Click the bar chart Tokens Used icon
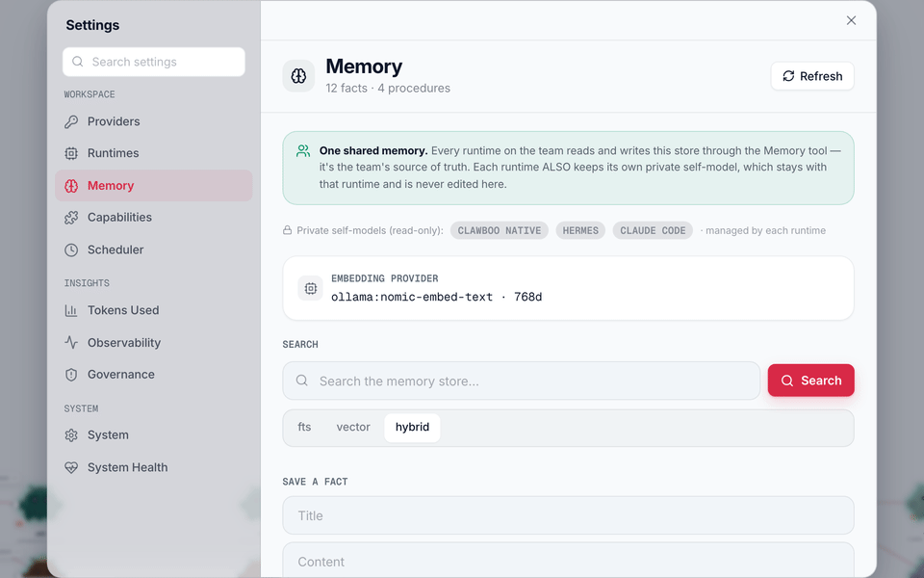 pyautogui.click(x=71, y=310)
